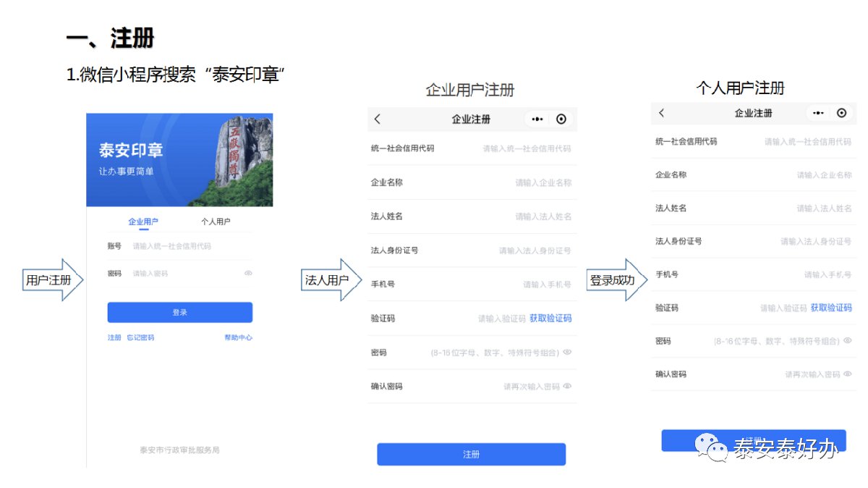Toggle 密码 visibility in personal registration form

[848, 340]
